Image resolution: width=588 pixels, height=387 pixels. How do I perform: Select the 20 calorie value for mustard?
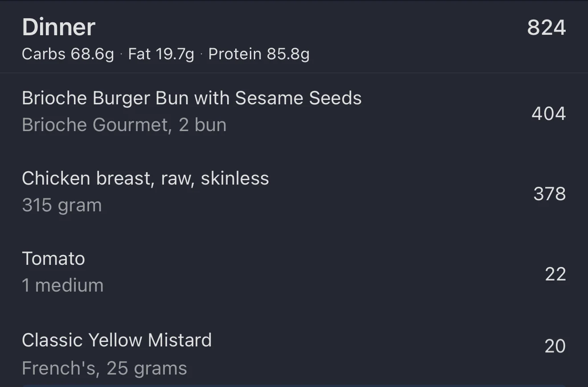pos(555,346)
